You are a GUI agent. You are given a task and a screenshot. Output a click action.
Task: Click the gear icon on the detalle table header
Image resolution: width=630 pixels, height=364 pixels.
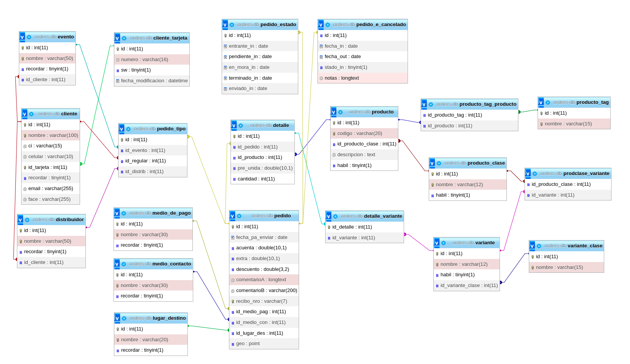(x=240, y=125)
